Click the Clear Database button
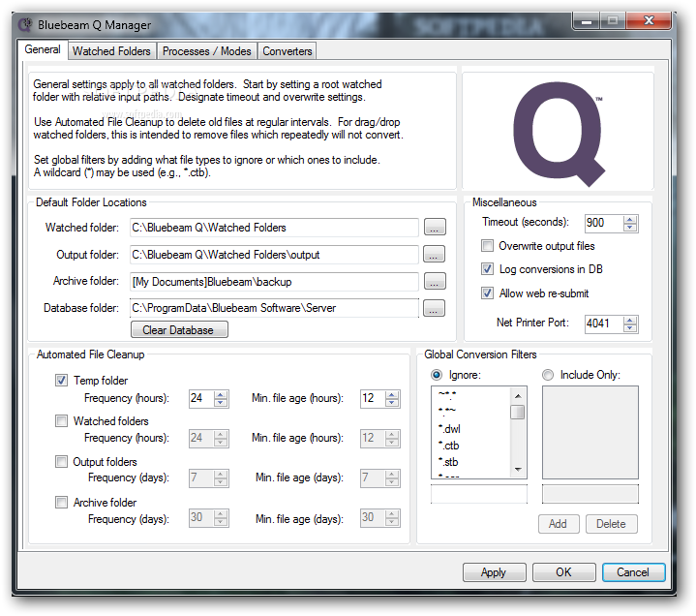Image resolution: width=696 pixels, height=616 pixels. coord(179,330)
